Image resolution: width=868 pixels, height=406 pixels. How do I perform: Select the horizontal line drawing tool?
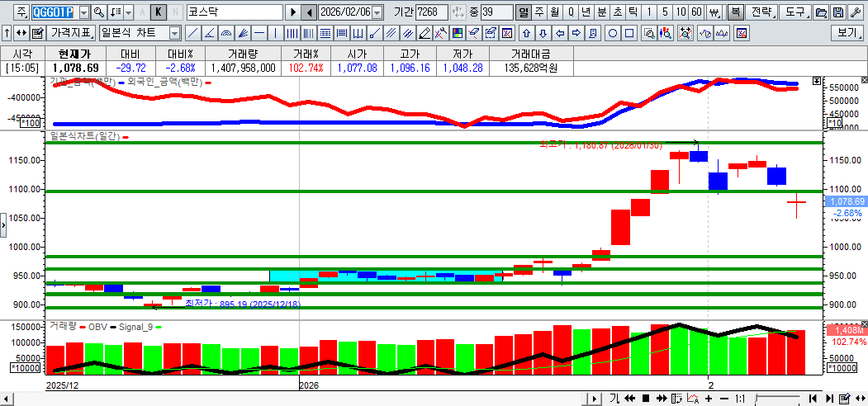pos(259,33)
